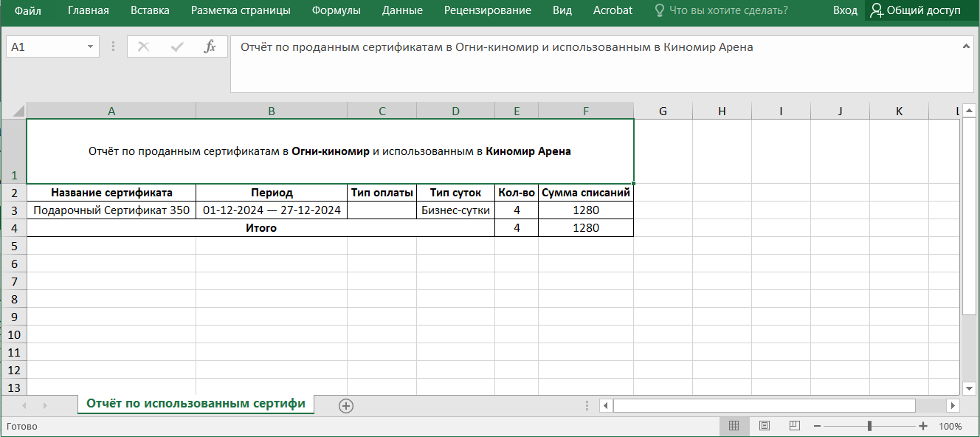Open the Главная ribbon tab
Viewport: 980px width, 437px height.
coord(89,10)
